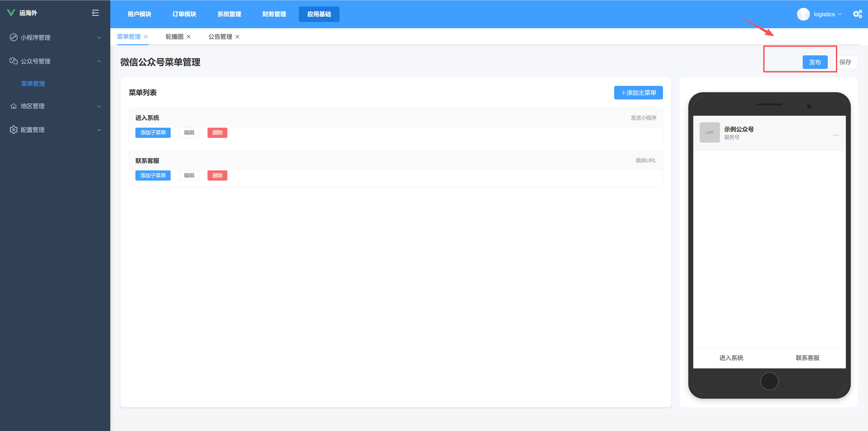This screenshot has height=431, width=868.
Task: Click the green V logo
Action: pyautogui.click(x=11, y=13)
